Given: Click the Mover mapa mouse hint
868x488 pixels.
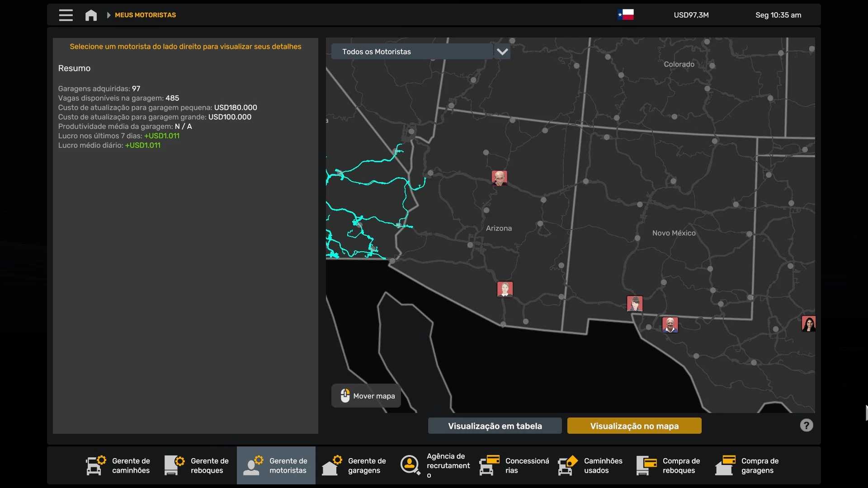Looking at the screenshot, I should (x=366, y=396).
